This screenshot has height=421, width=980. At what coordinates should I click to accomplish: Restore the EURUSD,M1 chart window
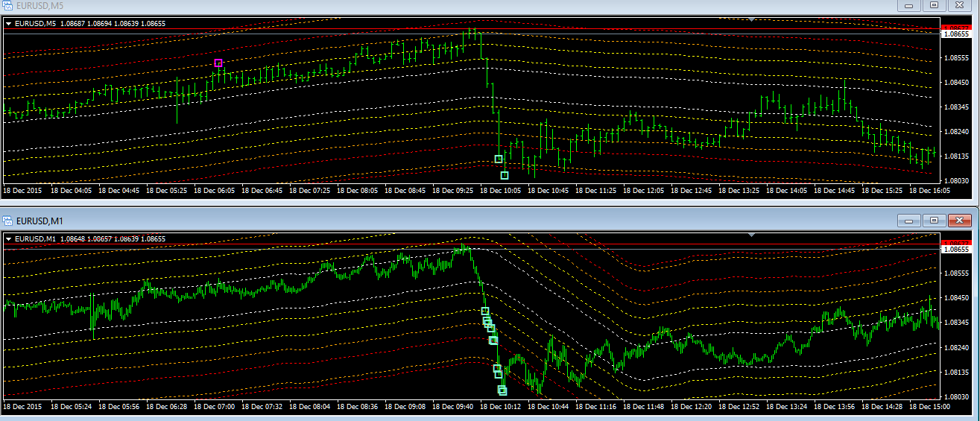[x=934, y=221]
